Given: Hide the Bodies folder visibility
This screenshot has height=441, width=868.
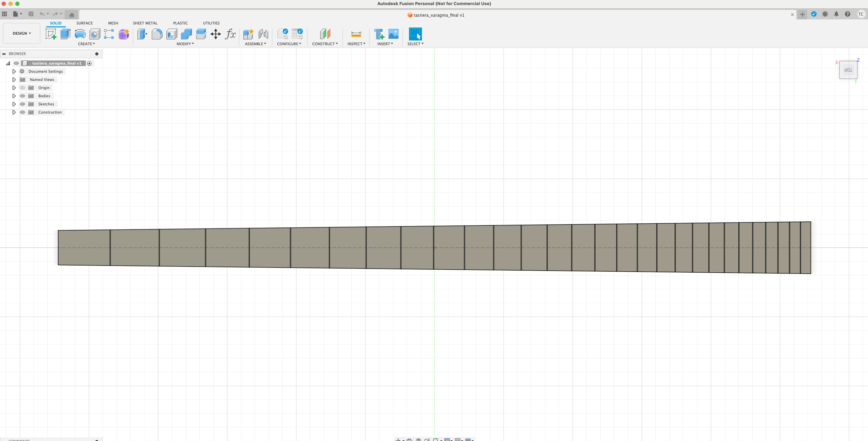Looking at the screenshot, I should coord(22,96).
